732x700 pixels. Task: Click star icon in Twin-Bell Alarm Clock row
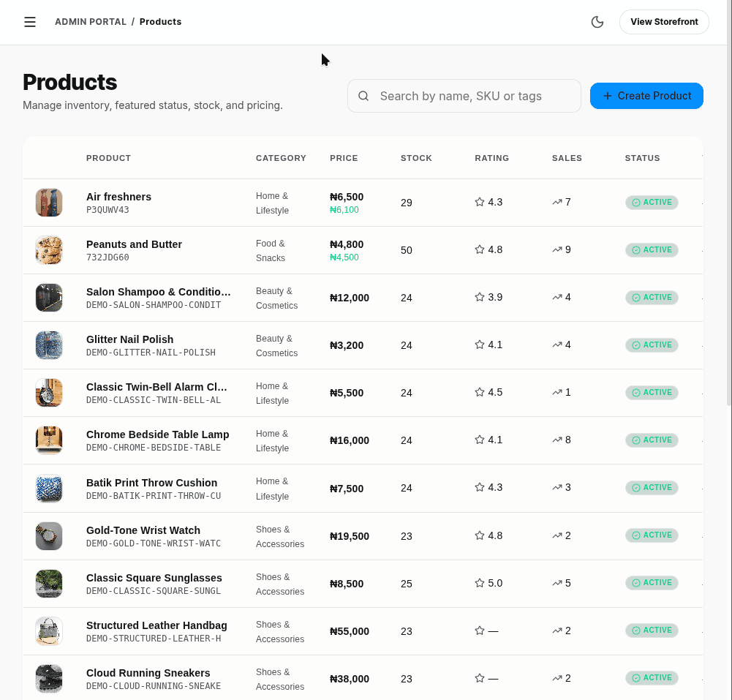[x=480, y=392]
